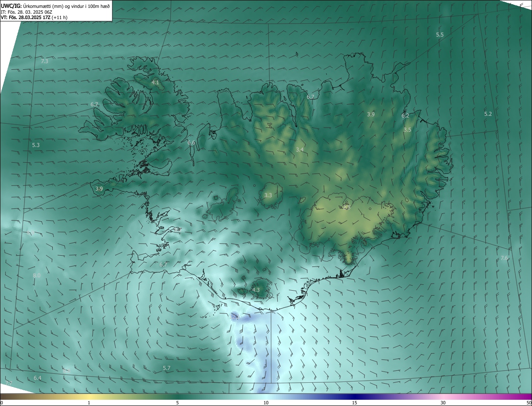
Task: Select the 'IT: Fös. 28. 03. 2025 06Z' line
Action: [26, 12]
